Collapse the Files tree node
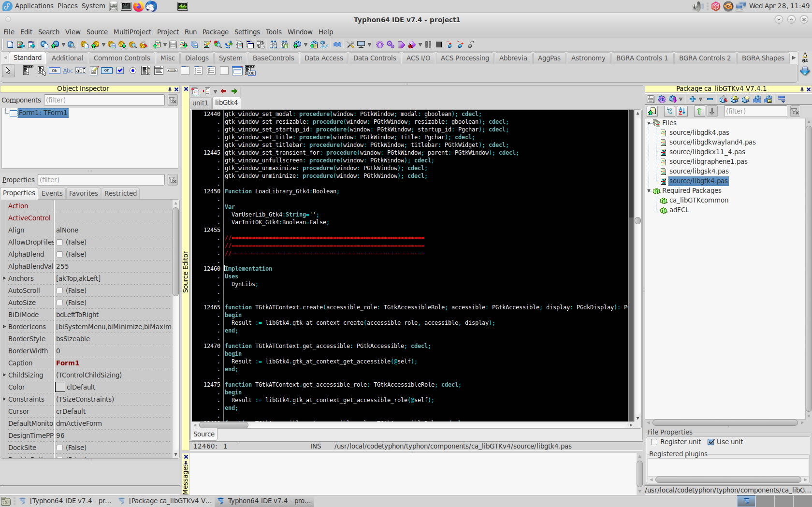The width and height of the screenshot is (812, 507). 649,123
